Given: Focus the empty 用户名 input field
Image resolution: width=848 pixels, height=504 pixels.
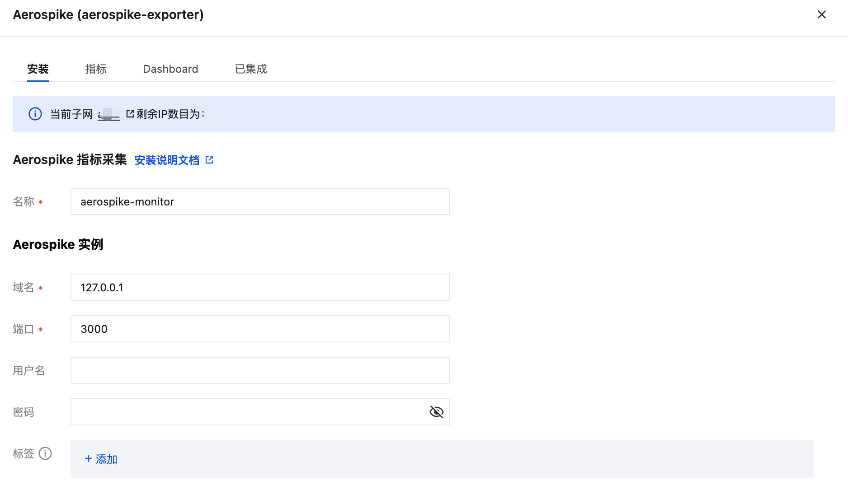Looking at the screenshot, I should (260, 370).
